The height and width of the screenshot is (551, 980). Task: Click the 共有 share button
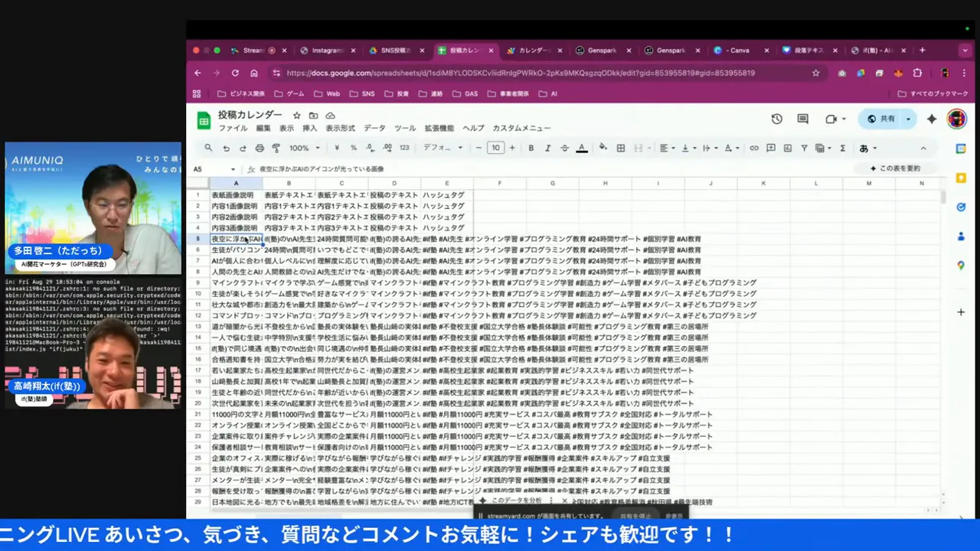click(x=881, y=119)
